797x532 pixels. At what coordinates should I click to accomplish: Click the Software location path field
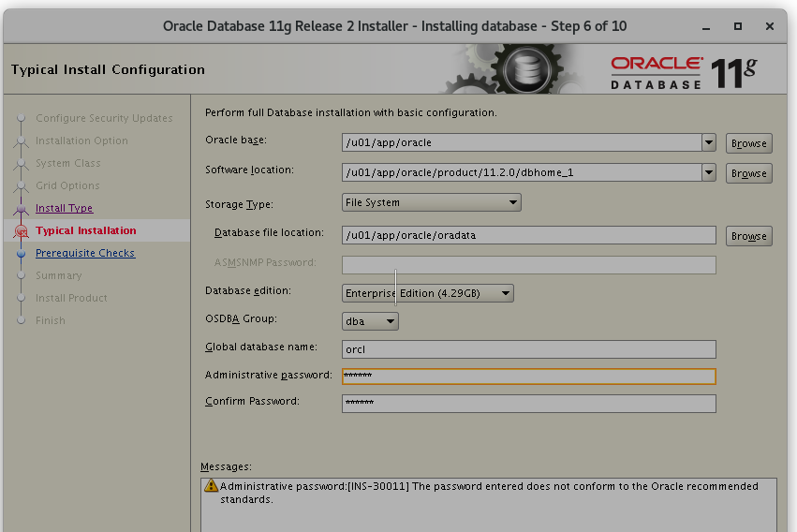pyautogui.click(x=522, y=172)
